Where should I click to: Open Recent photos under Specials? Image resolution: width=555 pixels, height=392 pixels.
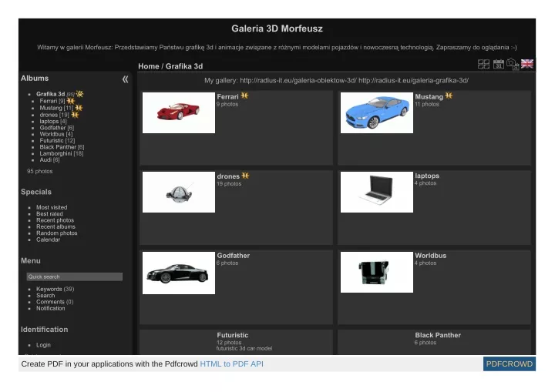click(55, 220)
